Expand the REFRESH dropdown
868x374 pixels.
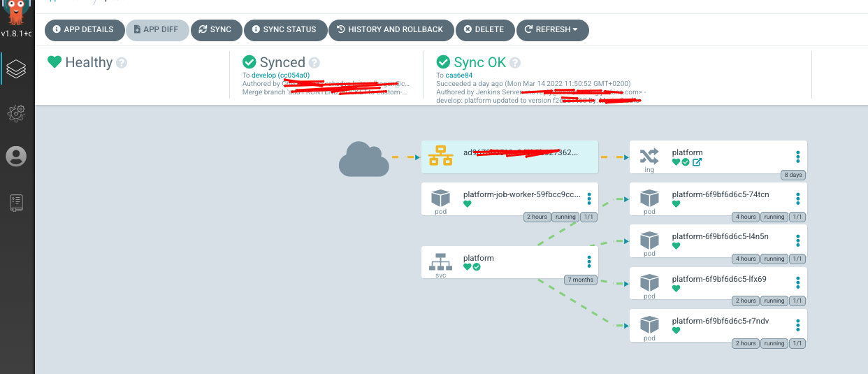tap(552, 30)
